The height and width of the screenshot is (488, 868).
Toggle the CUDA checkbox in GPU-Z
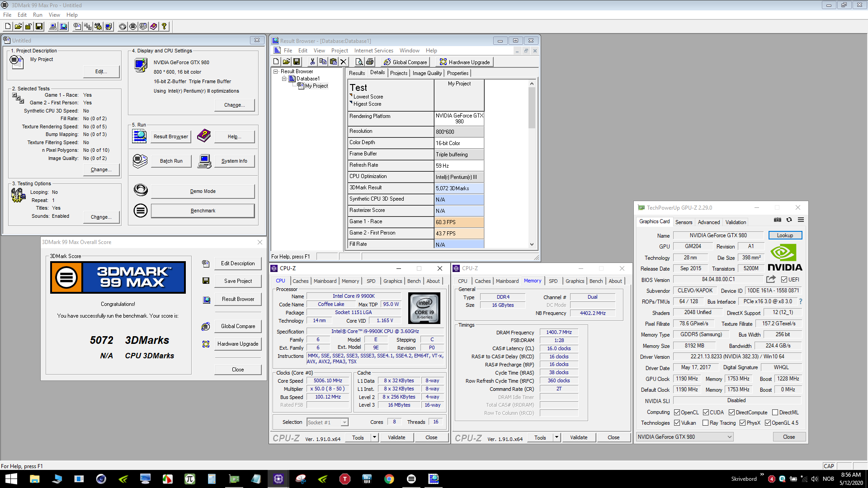click(706, 413)
